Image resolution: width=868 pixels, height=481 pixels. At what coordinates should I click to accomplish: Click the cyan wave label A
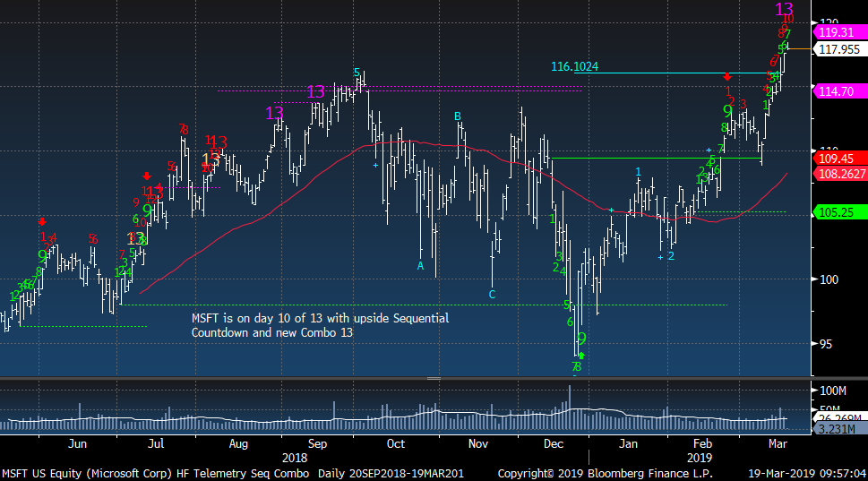click(420, 266)
